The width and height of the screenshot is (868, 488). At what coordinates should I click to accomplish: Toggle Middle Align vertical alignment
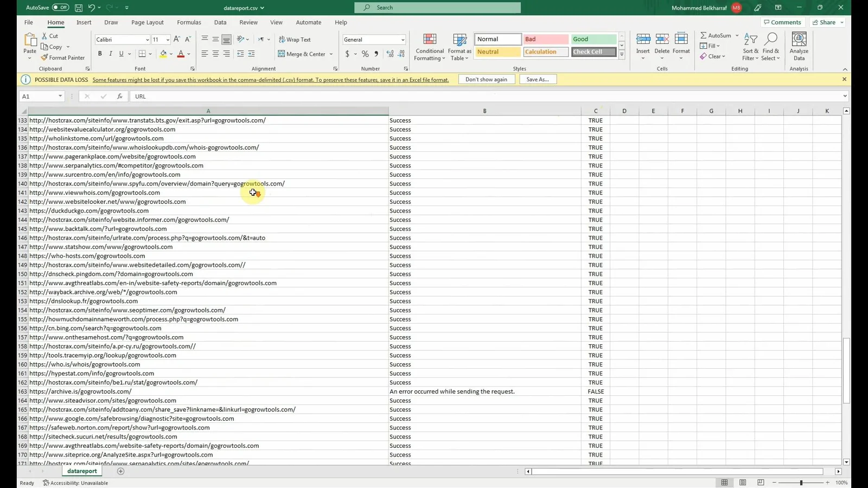(x=215, y=40)
